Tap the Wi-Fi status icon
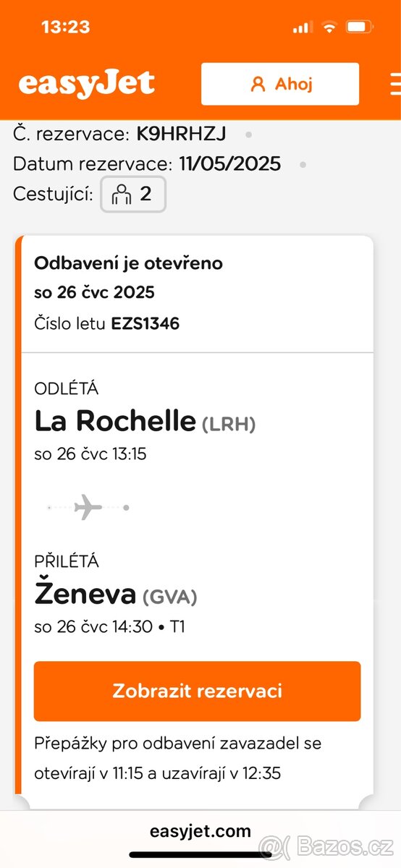Screen dimensions: 401x868 [x=329, y=27]
